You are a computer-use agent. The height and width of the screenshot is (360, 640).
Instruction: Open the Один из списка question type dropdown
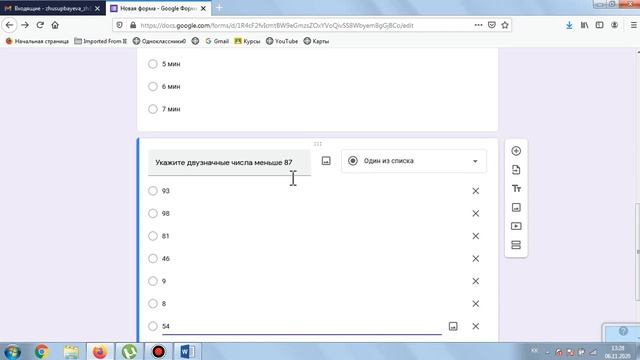(x=413, y=161)
